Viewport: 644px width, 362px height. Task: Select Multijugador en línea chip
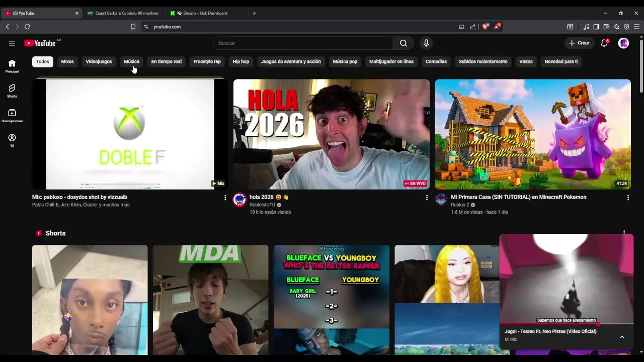(391, 62)
